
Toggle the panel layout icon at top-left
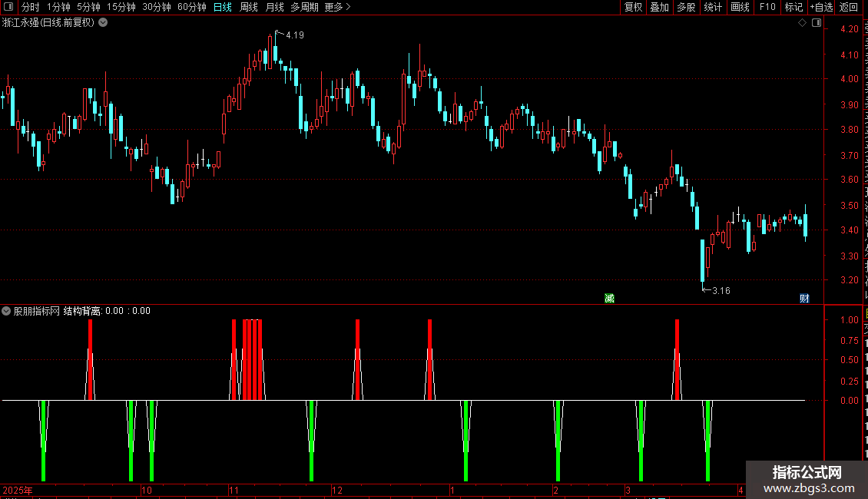(x=8, y=7)
